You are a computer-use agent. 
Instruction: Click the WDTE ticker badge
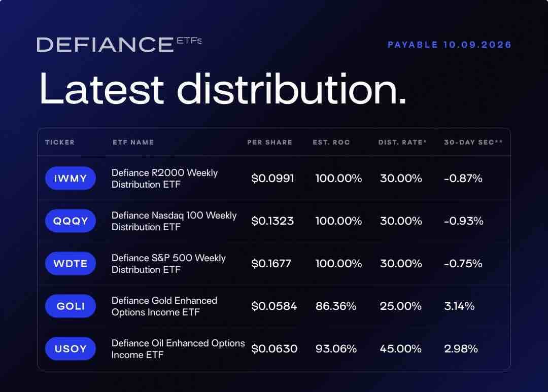70,263
